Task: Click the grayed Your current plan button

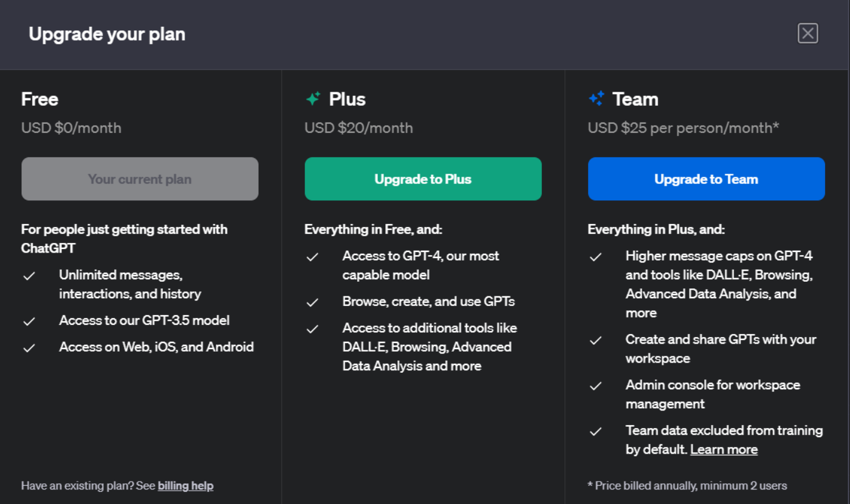Action: click(x=140, y=179)
